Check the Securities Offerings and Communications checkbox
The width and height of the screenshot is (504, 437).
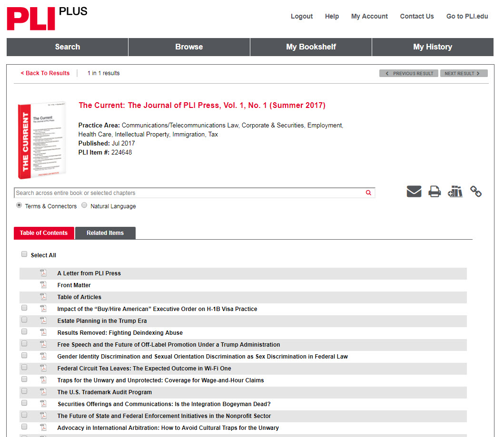click(x=24, y=403)
